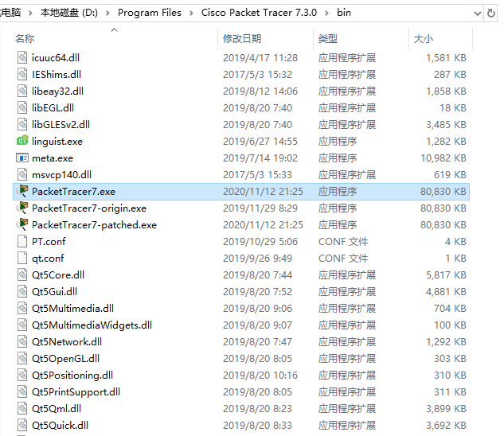Click the Qt5Qml.dll file icon
504x436 pixels.
coord(22,409)
